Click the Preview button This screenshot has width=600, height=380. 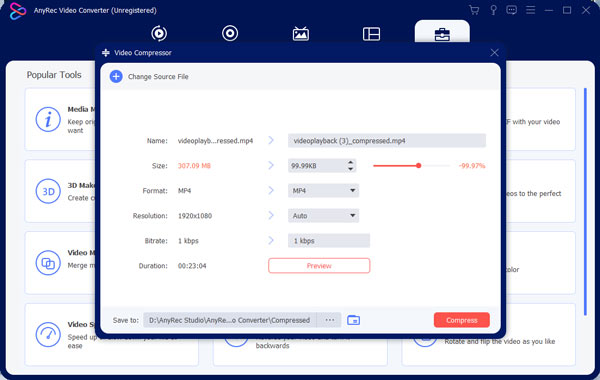click(x=319, y=266)
